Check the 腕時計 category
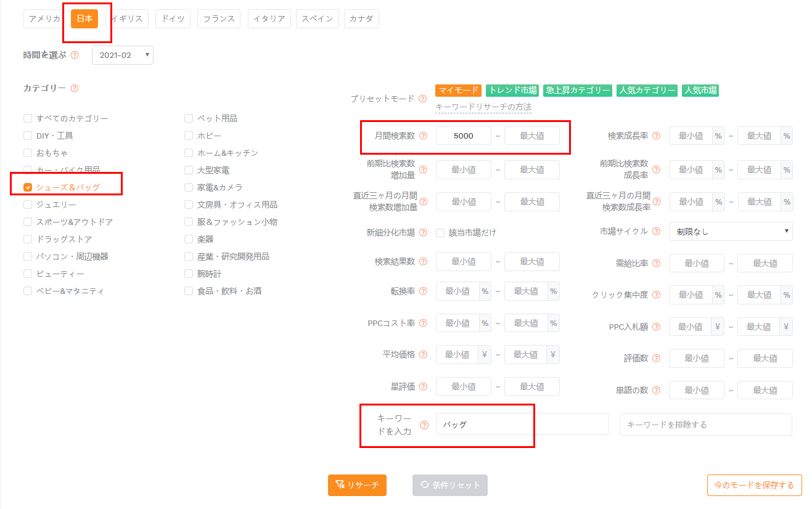 [189, 274]
